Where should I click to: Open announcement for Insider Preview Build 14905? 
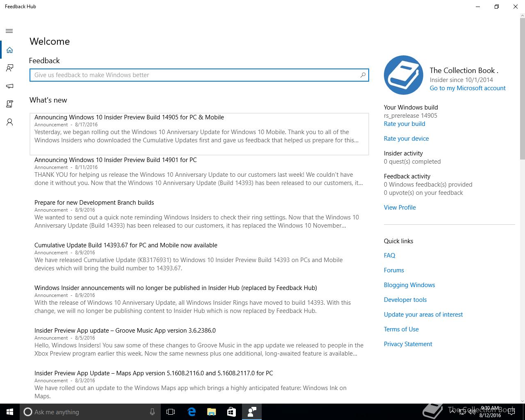pyautogui.click(x=199, y=134)
